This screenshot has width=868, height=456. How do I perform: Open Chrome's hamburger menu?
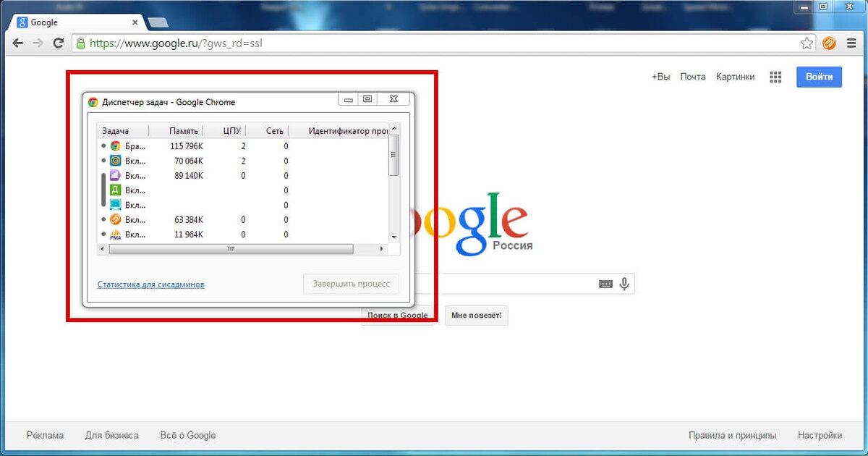coord(850,43)
